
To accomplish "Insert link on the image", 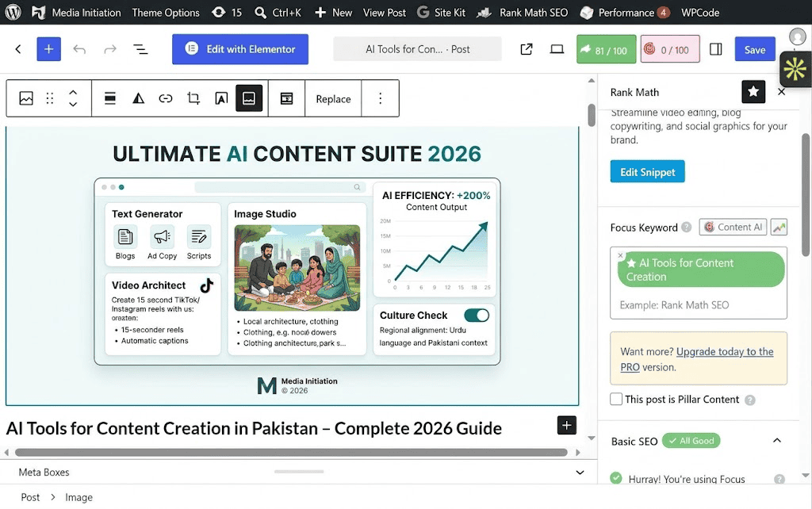I will coord(166,98).
